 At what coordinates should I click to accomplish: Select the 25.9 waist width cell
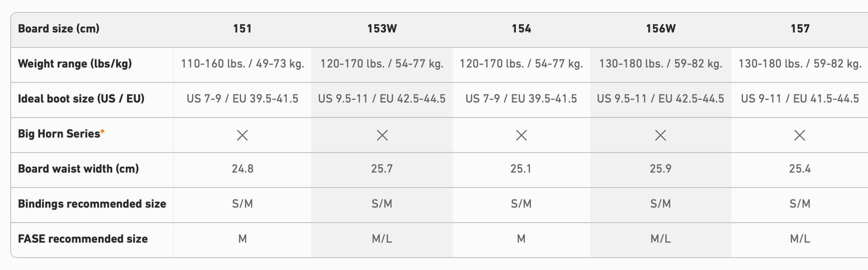[x=661, y=169]
